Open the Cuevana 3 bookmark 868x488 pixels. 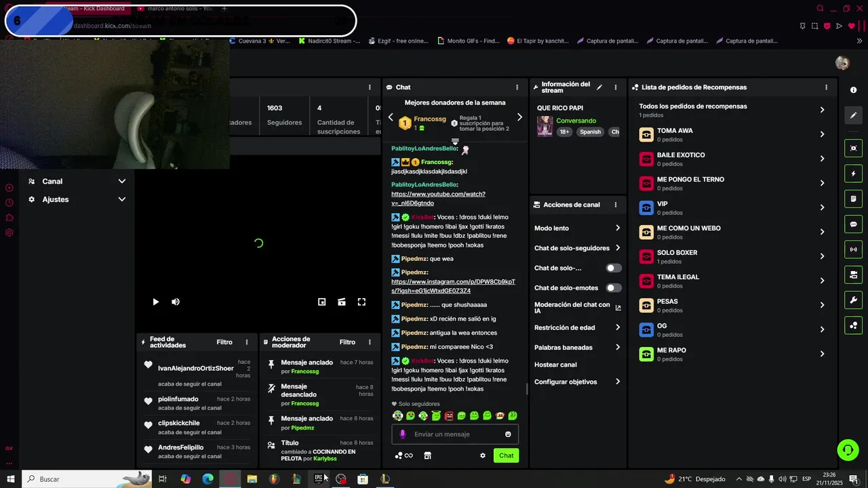click(x=260, y=41)
